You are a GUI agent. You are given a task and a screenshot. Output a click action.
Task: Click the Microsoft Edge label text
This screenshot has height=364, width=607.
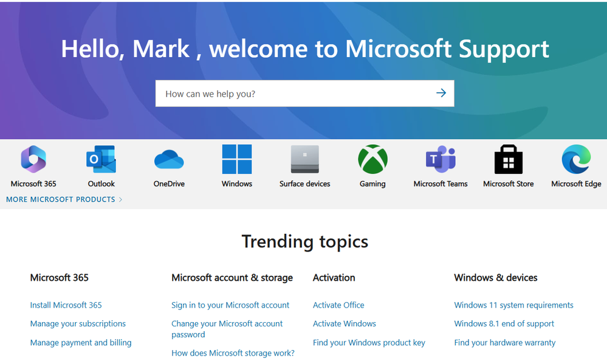tap(576, 184)
